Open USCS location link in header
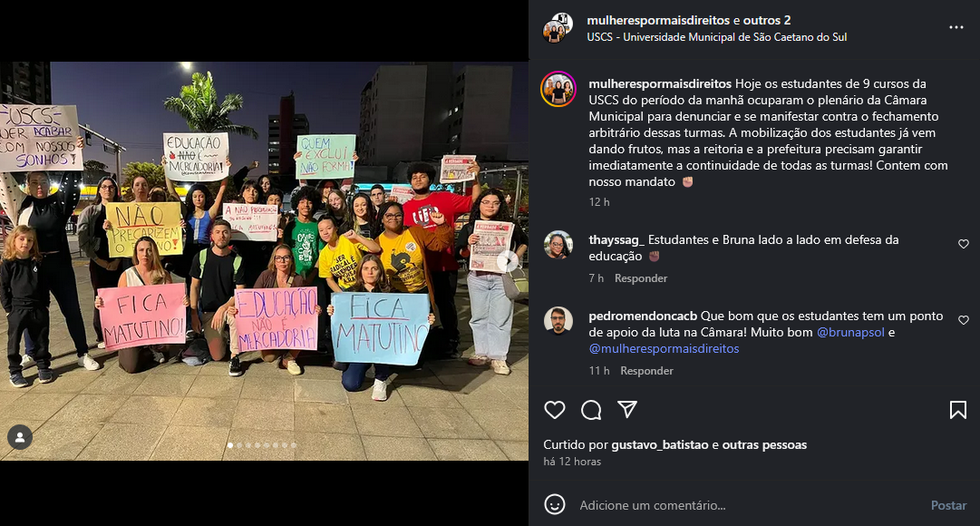 coord(717,37)
